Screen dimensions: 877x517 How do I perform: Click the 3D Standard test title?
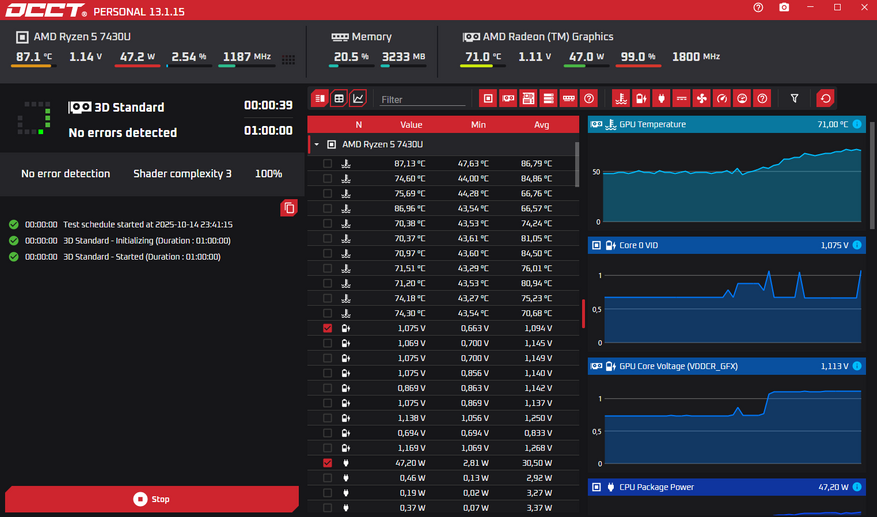coord(129,107)
